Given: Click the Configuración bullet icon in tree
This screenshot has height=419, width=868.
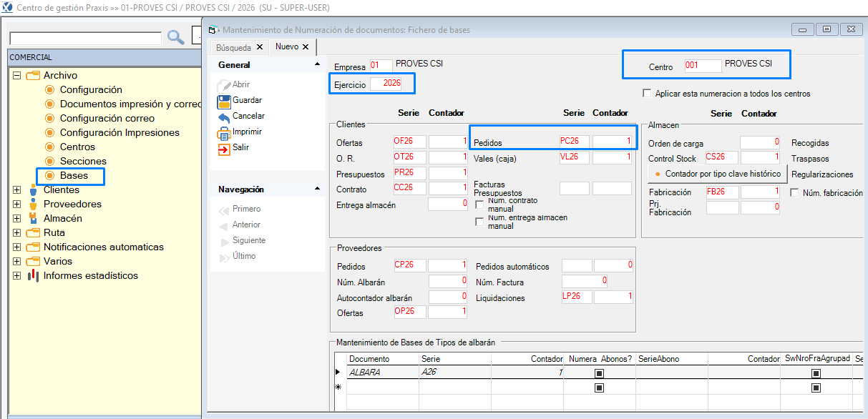Looking at the screenshot, I should (50, 89).
